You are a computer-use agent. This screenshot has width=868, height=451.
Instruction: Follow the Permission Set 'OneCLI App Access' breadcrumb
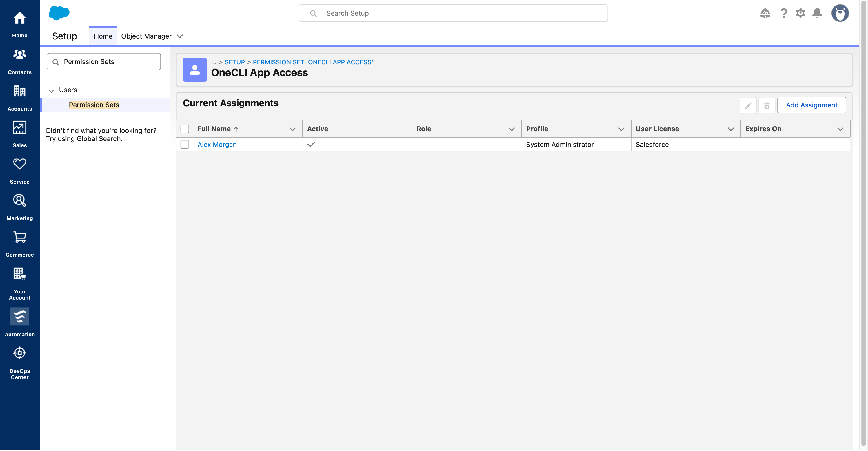point(313,62)
